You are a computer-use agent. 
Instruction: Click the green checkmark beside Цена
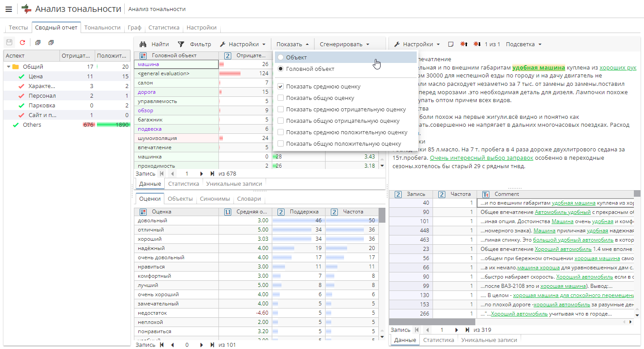21,77
